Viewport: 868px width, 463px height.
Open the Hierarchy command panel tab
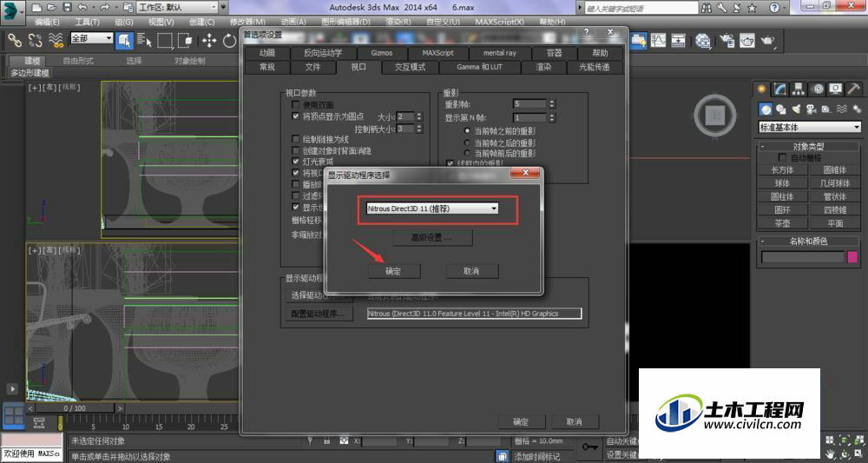(799, 89)
